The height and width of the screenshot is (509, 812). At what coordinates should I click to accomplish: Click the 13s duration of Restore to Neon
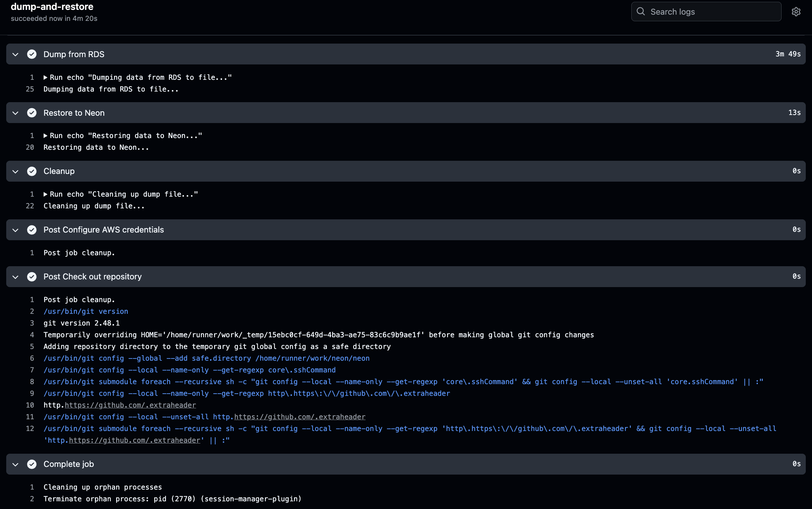click(794, 112)
